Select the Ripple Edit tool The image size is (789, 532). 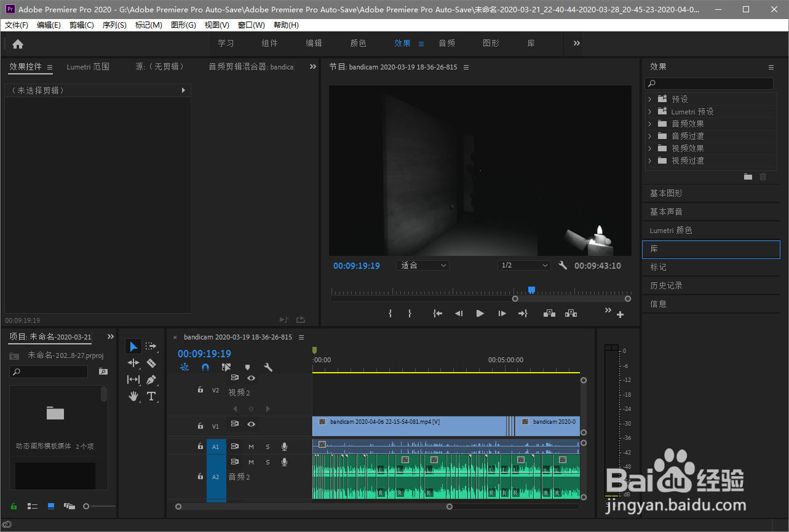[x=133, y=363]
